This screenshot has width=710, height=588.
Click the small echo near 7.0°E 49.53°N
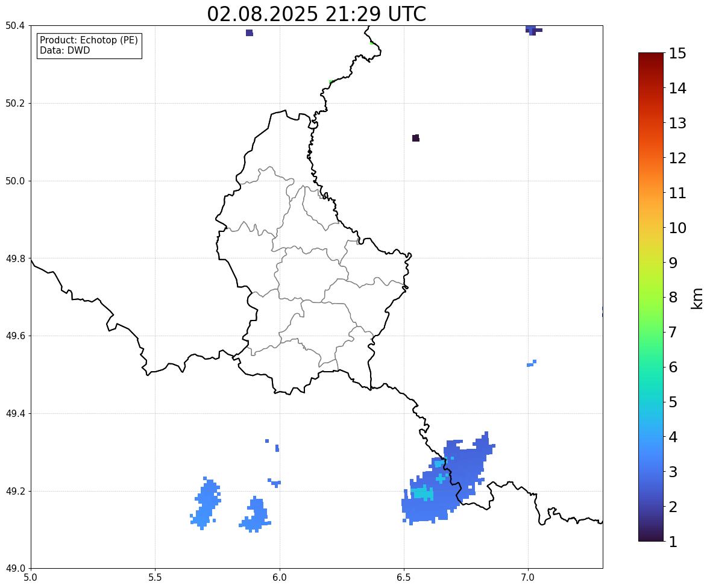point(532,363)
